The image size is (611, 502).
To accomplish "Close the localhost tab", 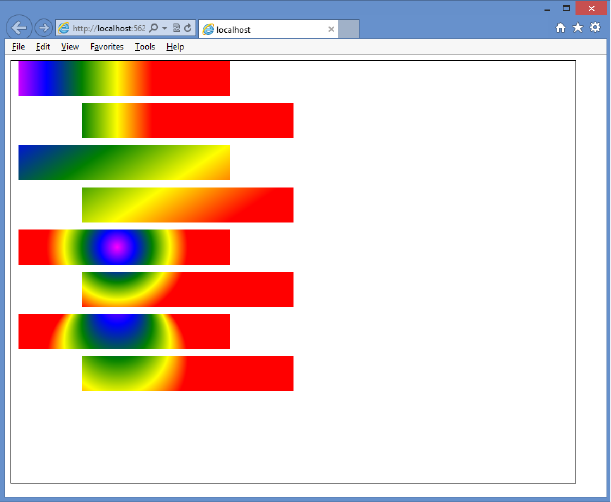I will (331, 29).
